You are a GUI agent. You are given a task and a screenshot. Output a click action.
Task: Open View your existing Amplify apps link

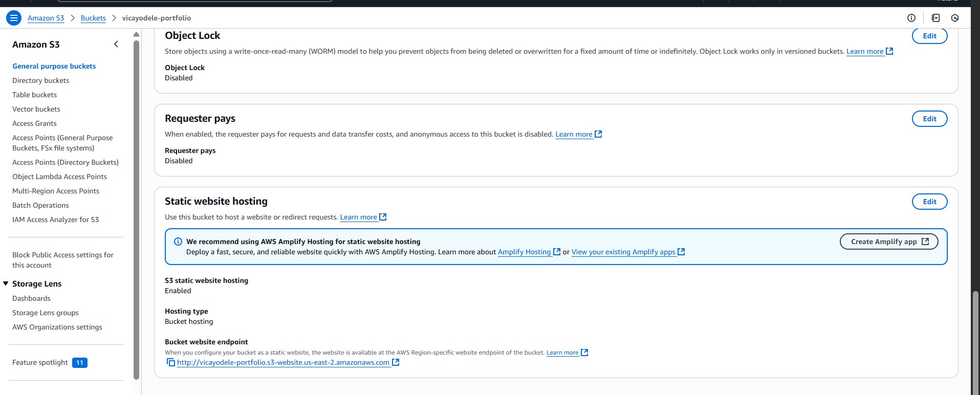[x=623, y=252]
